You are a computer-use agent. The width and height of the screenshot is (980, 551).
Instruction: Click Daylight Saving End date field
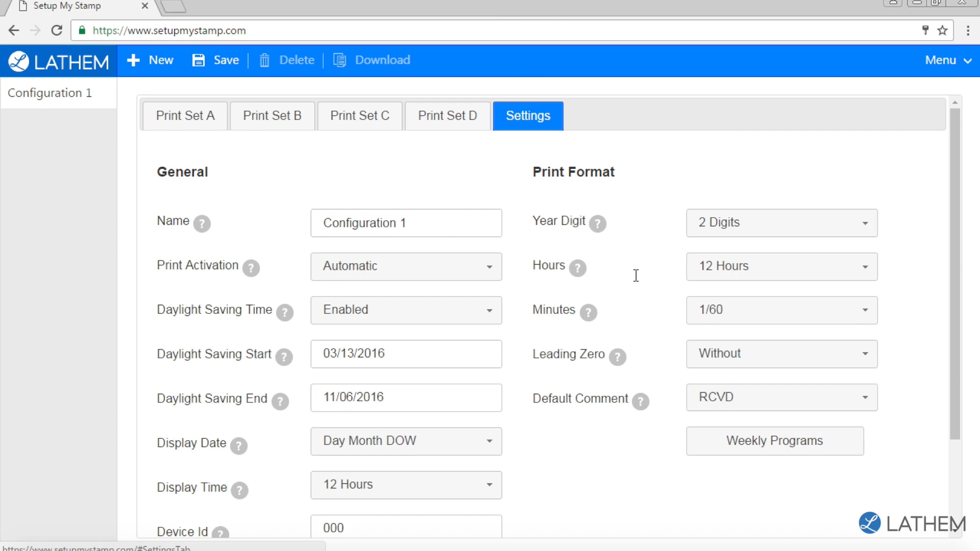pos(406,397)
